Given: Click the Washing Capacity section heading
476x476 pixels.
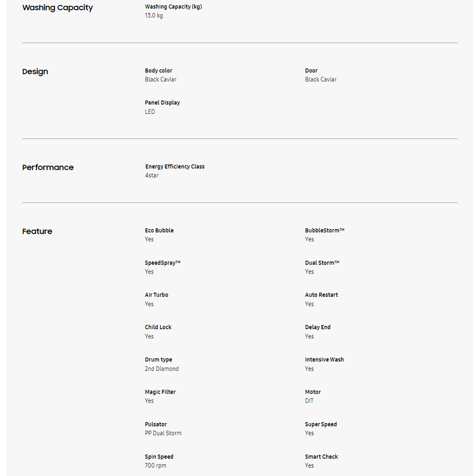Looking at the screenshot, I should [x=57, y=8].
